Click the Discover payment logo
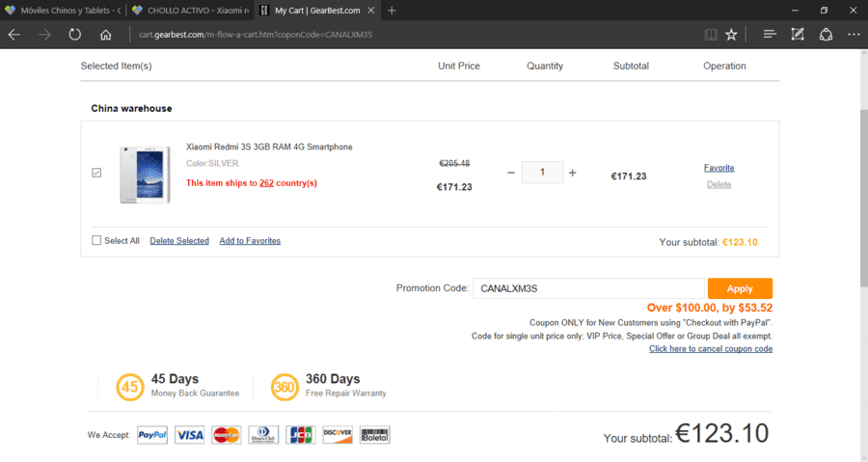Screen dimensions: 868x462 [338, 435]
